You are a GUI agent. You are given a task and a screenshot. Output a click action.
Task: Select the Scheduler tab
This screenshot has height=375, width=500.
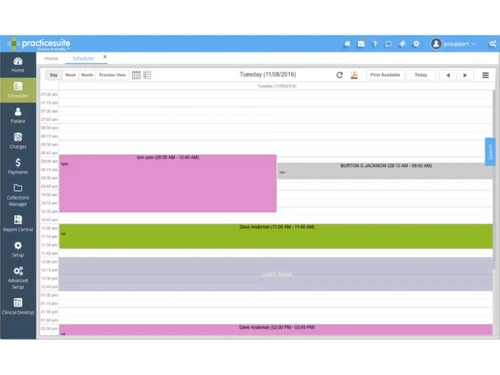coord(83,58)
